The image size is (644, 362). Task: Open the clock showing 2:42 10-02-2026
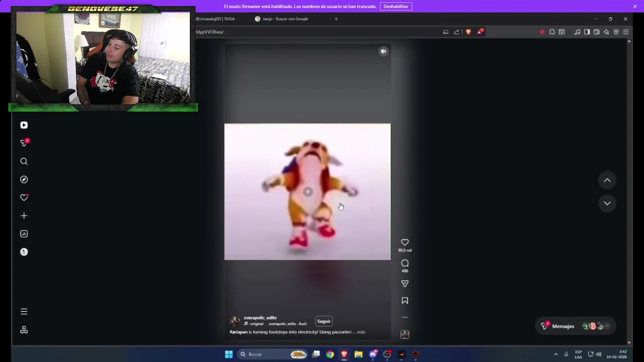click(616, 354)
